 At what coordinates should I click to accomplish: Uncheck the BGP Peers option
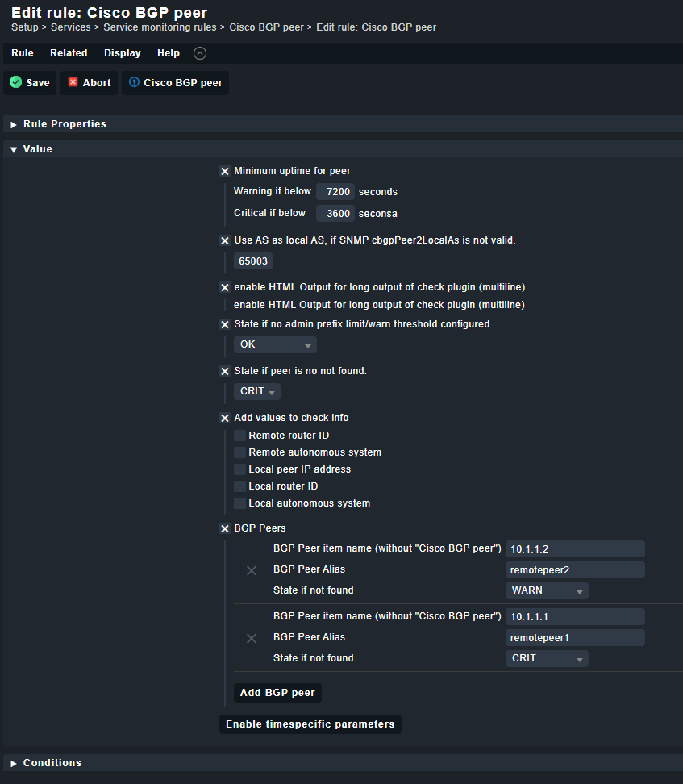(x=225, y=529)
